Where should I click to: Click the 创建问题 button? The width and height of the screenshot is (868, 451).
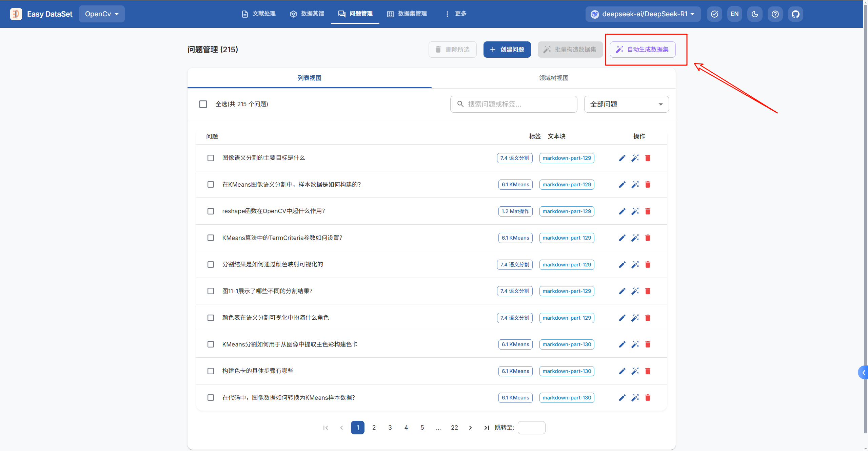point(507,50)
